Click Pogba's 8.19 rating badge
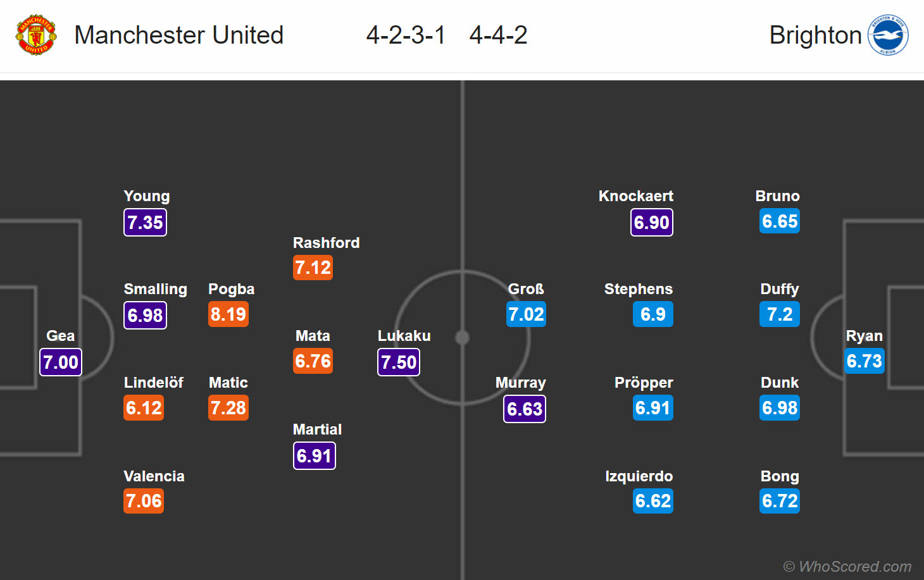 point(228,314)
